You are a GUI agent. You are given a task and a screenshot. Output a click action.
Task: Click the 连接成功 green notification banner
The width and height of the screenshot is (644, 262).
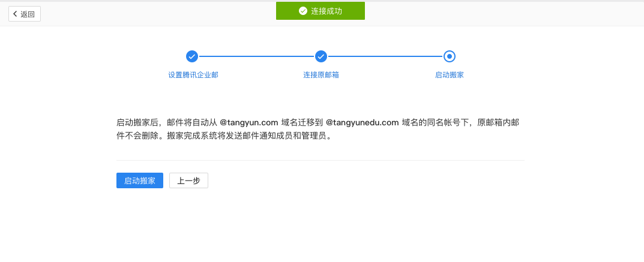click(320, 11)
